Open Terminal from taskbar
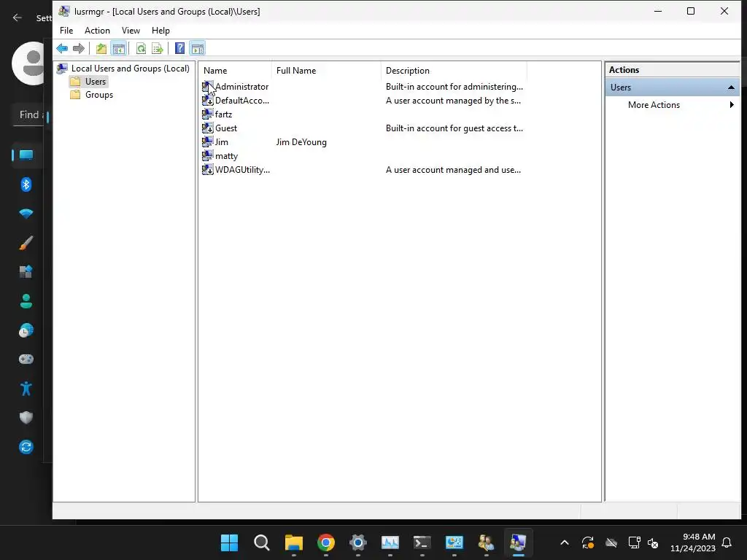The height and width of the screenshot is (560, 747). 422,542
